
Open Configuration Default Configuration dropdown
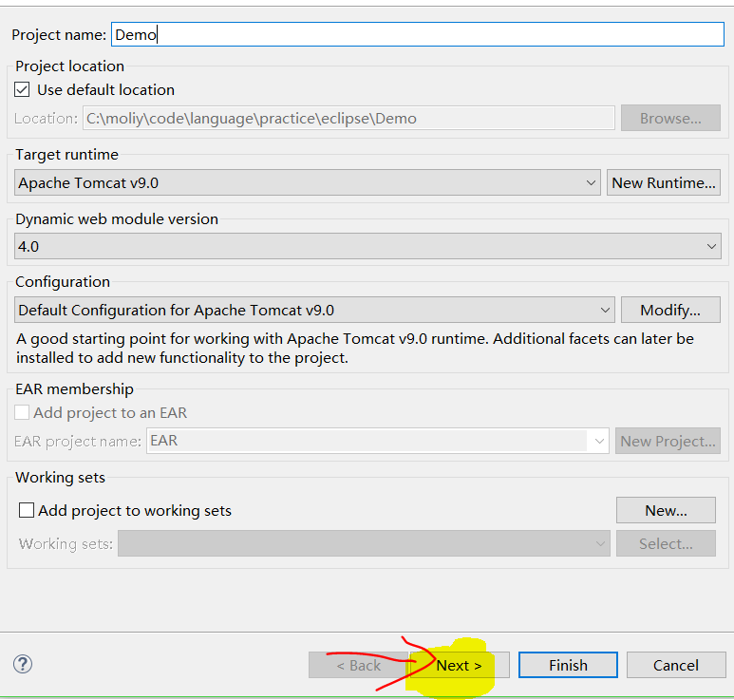click(x=314, y=310)
